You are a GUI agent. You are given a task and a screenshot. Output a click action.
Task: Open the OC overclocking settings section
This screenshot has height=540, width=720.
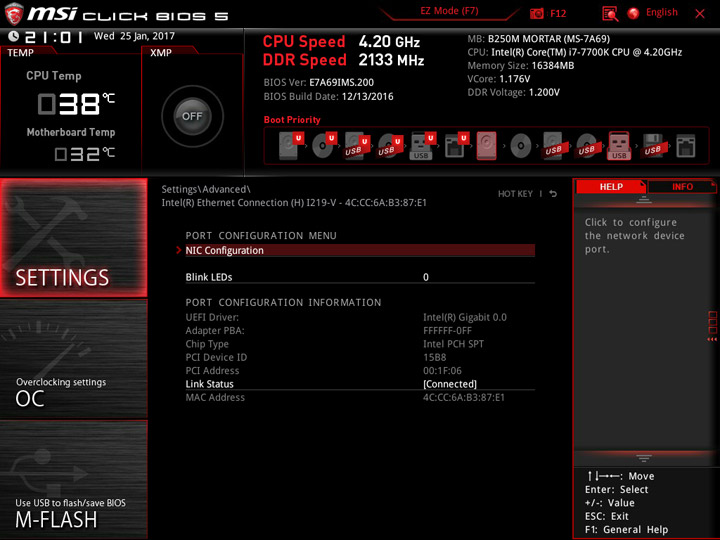73,359
